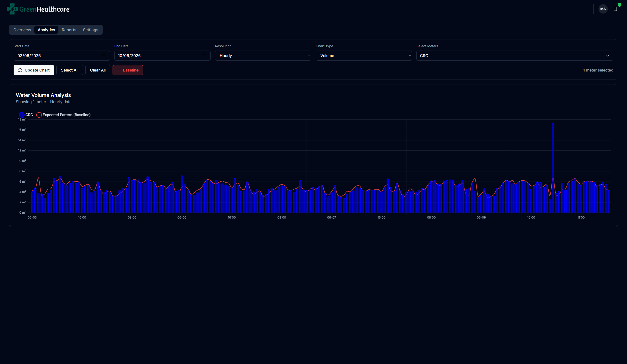Click the End Date field 10/06/2026
The image size is (627, 364).
(162, 56)
